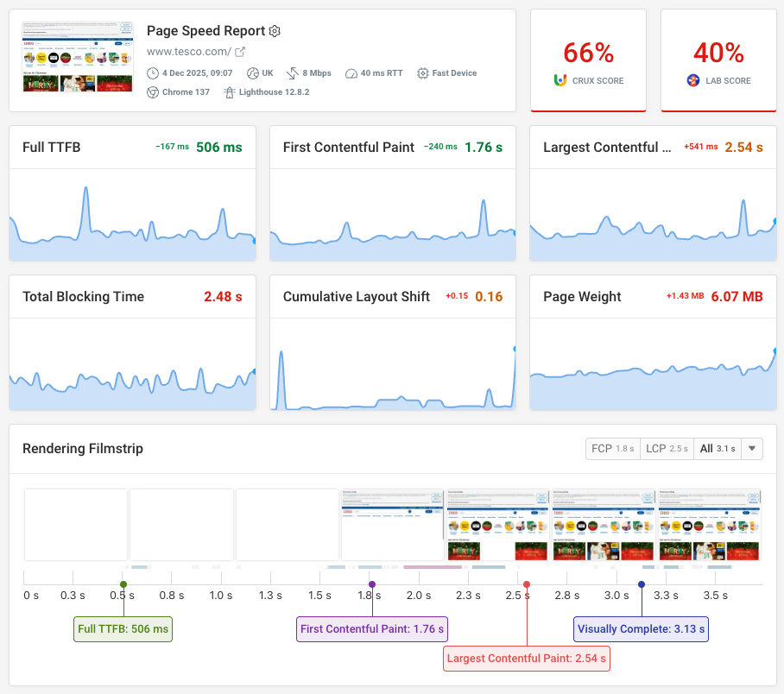Switch the filmstrip to the FCP view
This screenshot has height=694, width=784.
coord(613,449)
